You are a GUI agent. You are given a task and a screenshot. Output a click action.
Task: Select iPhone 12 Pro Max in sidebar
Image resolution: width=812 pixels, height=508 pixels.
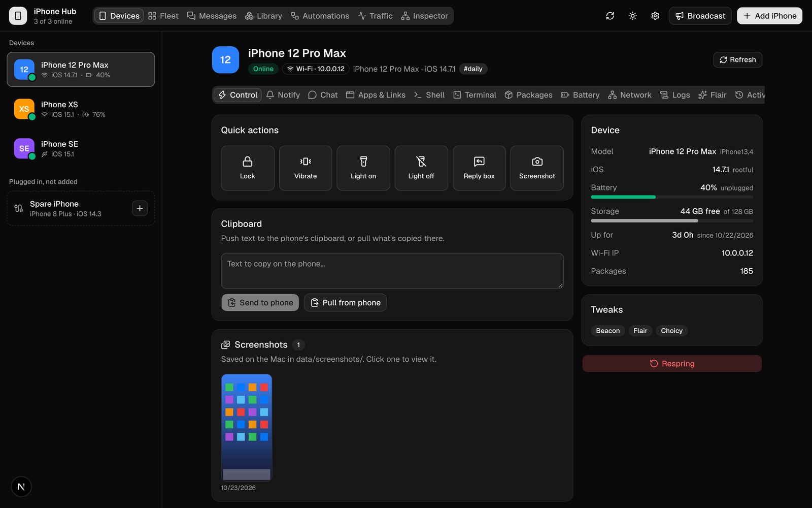coord(81,70)
